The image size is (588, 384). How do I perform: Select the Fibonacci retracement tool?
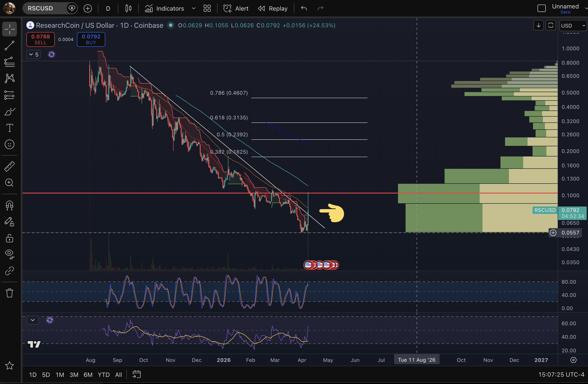tap(9, 62)
